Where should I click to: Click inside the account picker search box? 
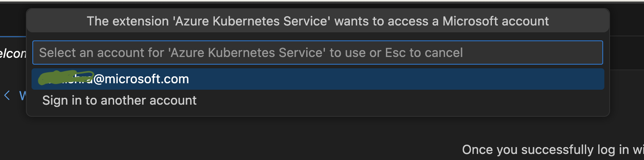[x=318, y=53]
